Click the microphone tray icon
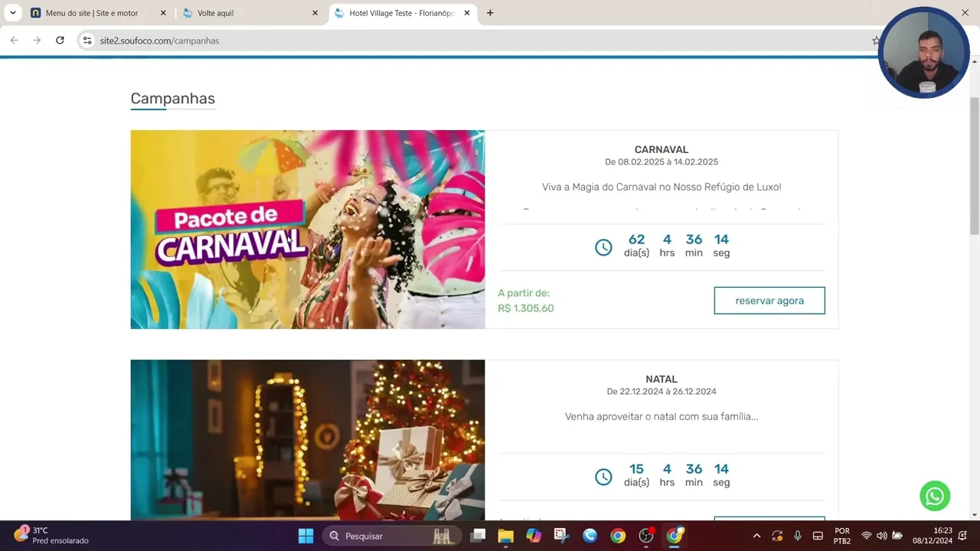 coord(798,536)
